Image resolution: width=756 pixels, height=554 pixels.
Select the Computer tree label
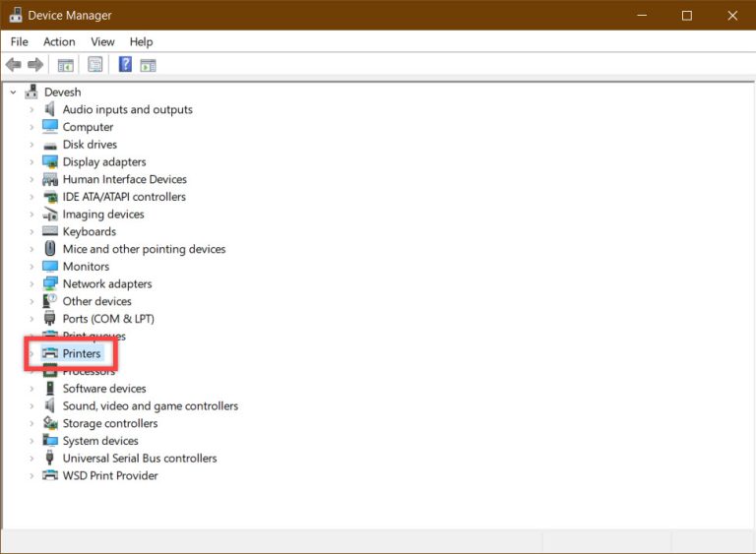pos(88,127)
